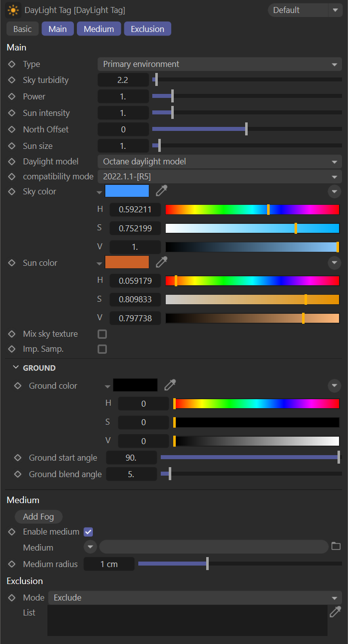
Task: Collapse the GROUND section
Action: point(15,368)
